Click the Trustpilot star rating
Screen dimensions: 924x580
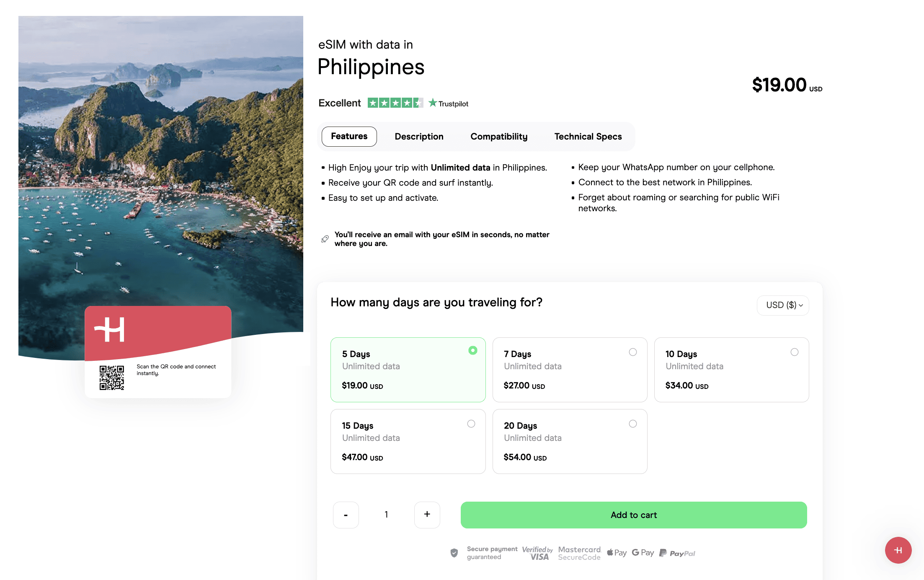tap(395, 103)
